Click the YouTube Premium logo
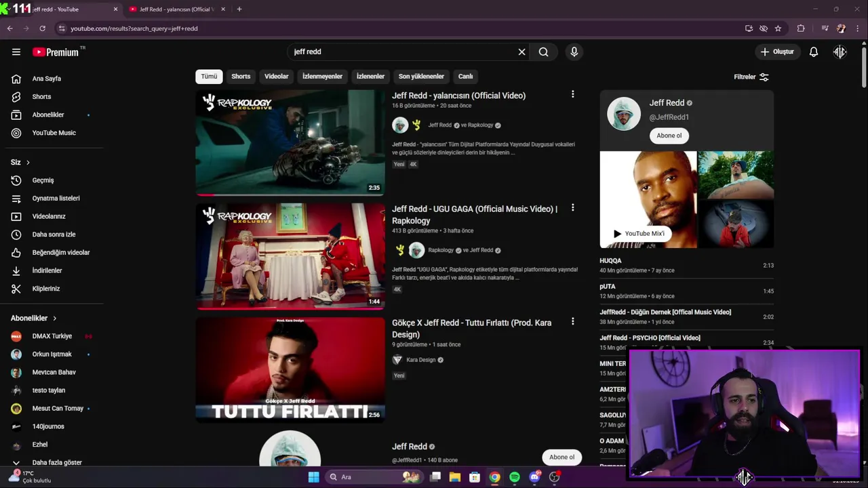The image size is (868, 488). (x=56, y=52)
